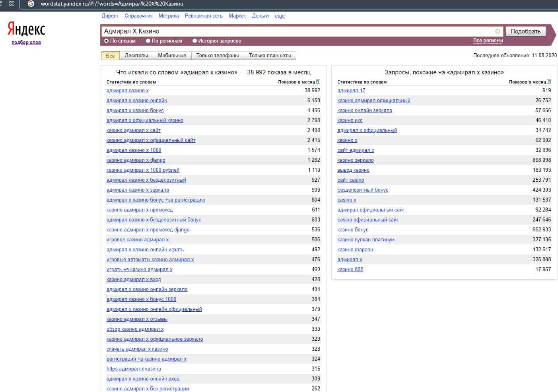Viewport: 558px width, 392px height.
Task: Open the 'Только телефоны' tab
Action: 217,56
